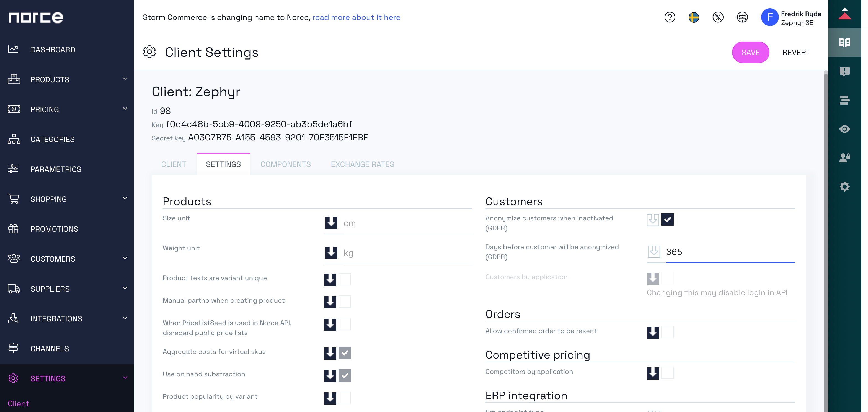Click the help question mark icon
The width and height of the screenshot is (868, 412).
tap(670, 17)
